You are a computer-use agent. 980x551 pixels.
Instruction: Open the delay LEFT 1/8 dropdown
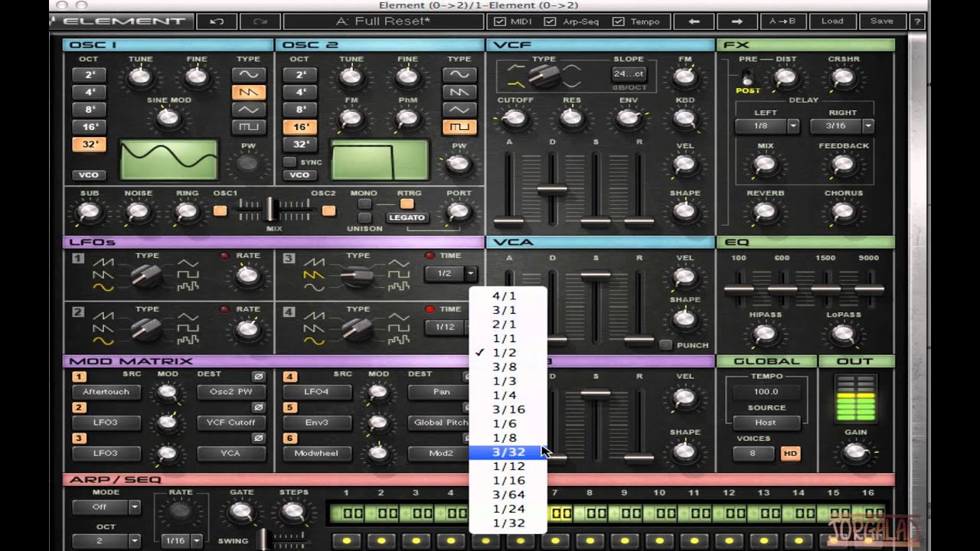pos(767,126)
